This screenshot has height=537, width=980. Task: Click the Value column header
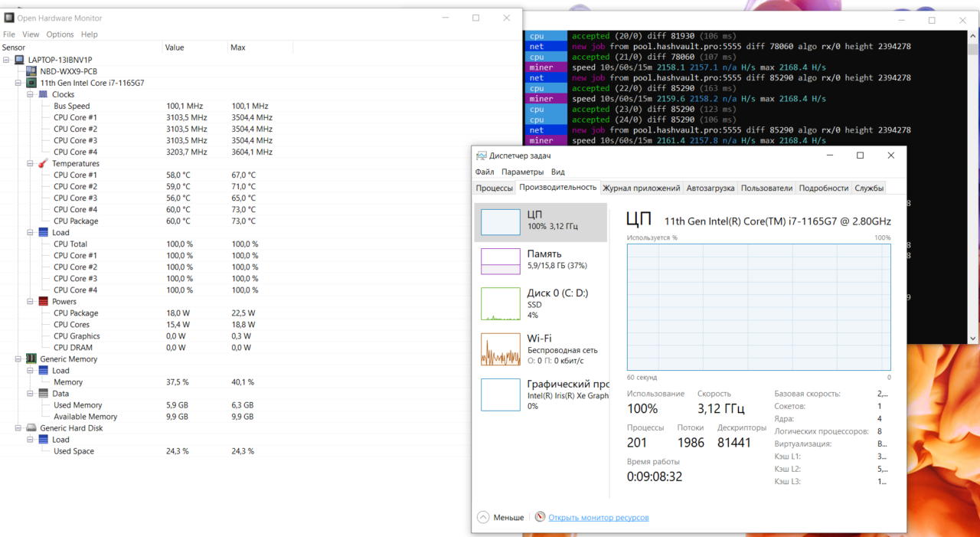196,47
